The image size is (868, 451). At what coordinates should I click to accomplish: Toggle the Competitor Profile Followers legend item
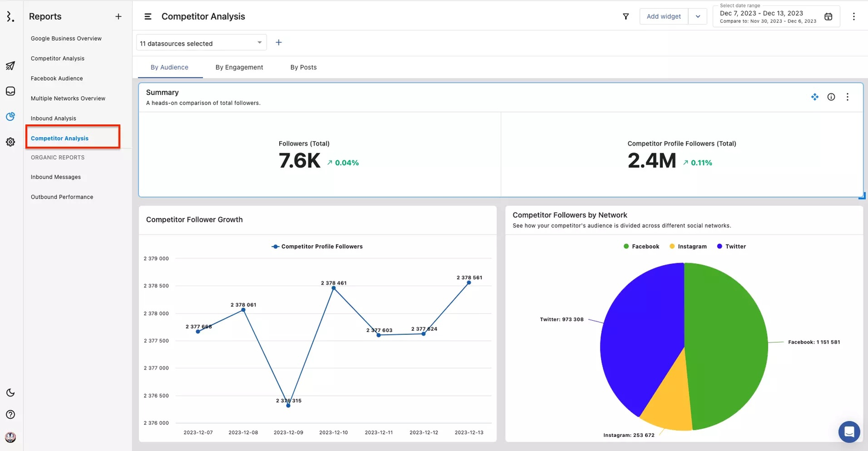[317, 246]
